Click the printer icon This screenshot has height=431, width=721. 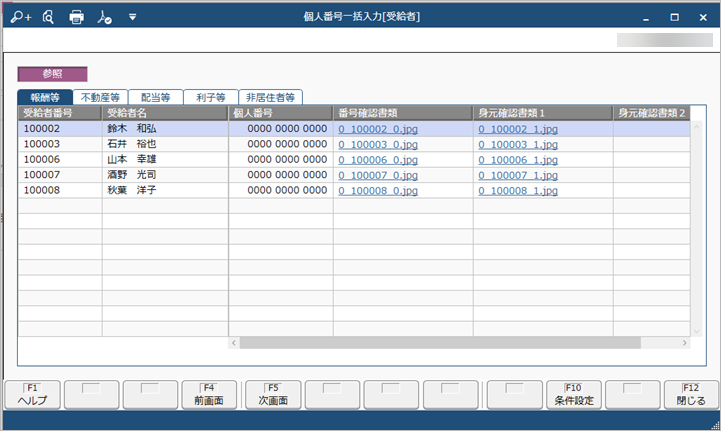(77, 17)
